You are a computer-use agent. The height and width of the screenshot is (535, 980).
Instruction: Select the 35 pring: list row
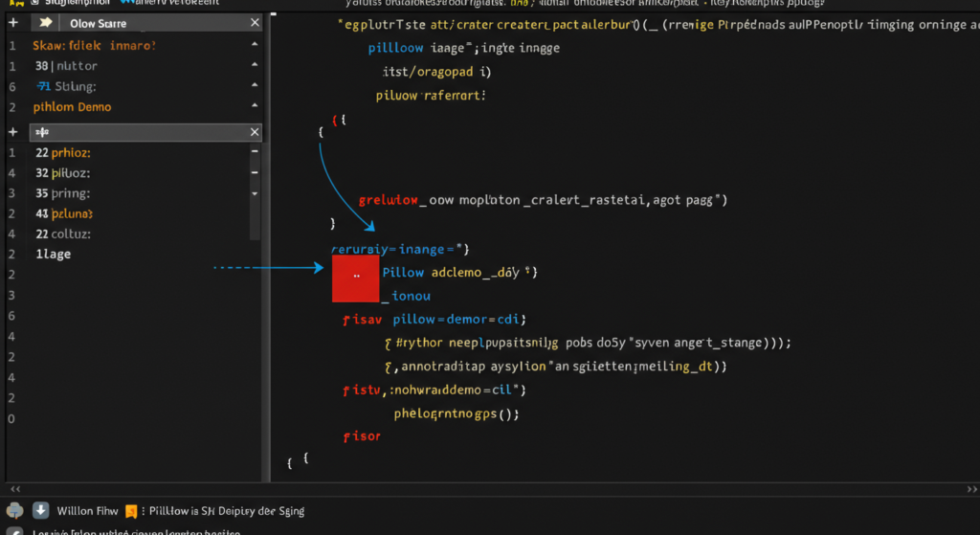[62, 193]
